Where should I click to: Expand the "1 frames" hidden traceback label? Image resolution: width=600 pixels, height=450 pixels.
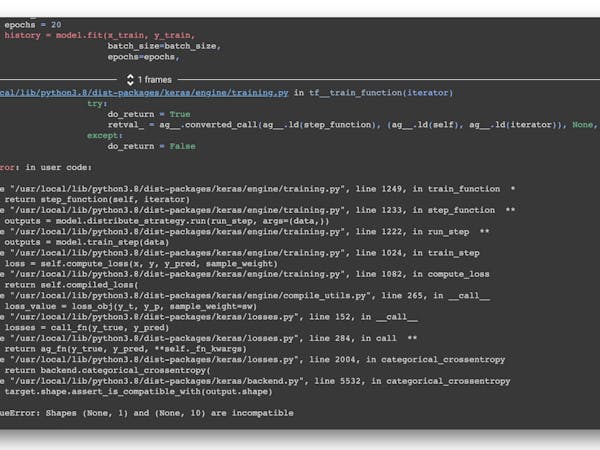pyautogui.click(x=155, y=79)
